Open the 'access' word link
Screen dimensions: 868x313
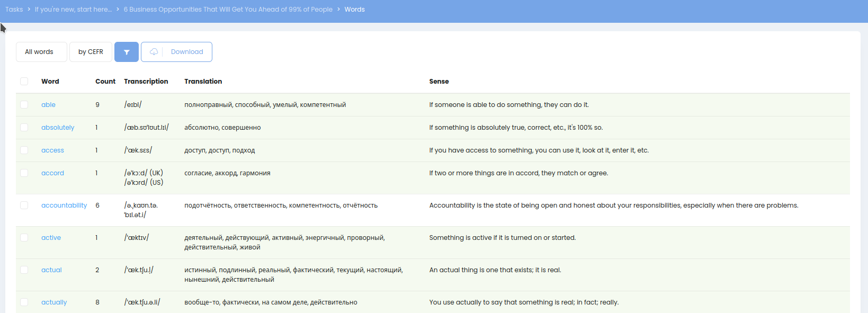coord(52,150)
